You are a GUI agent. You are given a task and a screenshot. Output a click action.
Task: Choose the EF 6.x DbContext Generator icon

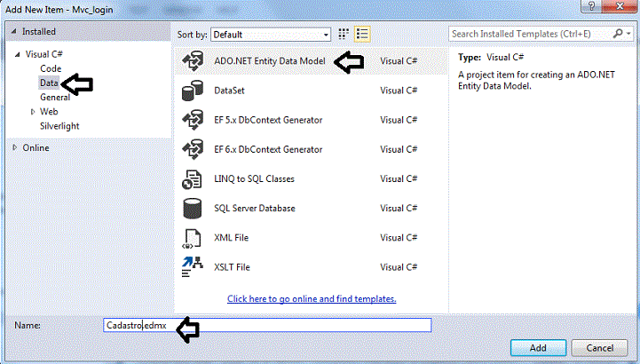click(193, 149)
